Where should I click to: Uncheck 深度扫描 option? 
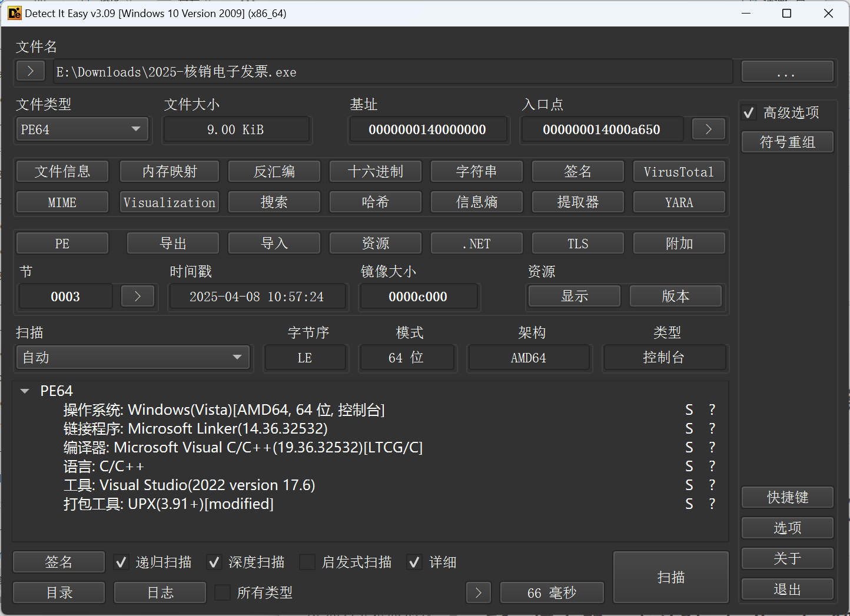tap(214, 562)
